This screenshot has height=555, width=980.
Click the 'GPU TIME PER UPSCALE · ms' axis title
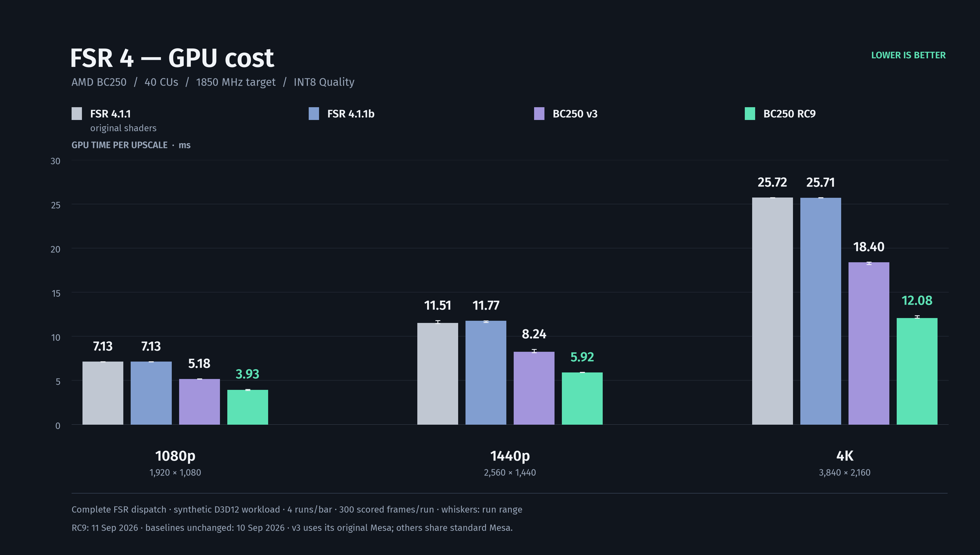(131, 145)
